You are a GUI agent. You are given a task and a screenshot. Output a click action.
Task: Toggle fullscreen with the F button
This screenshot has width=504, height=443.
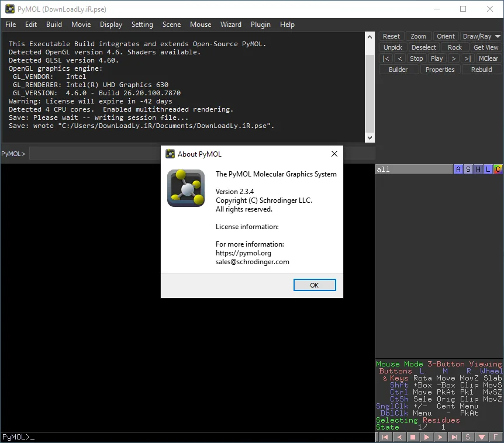click(495, 437)
